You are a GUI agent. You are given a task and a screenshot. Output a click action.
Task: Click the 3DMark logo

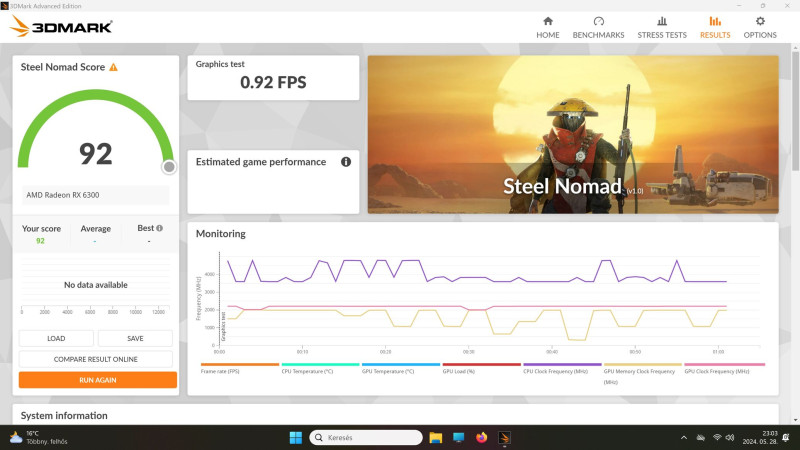pyautogui.click(x=61, y=27)
